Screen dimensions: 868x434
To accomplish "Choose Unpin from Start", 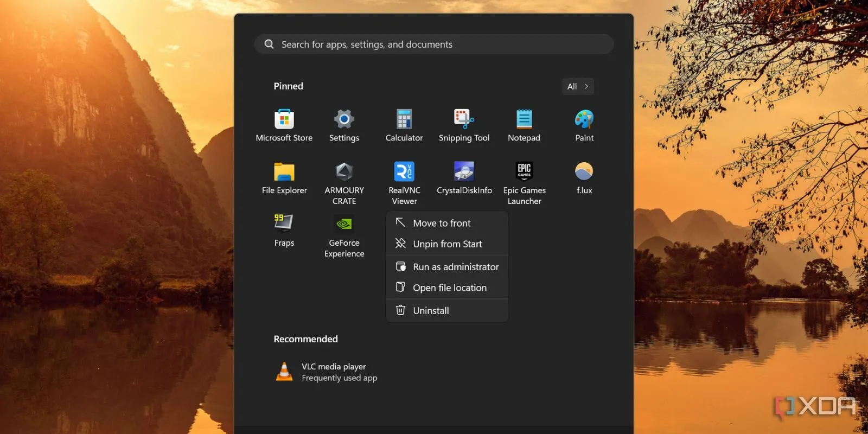I will [447, 244].
